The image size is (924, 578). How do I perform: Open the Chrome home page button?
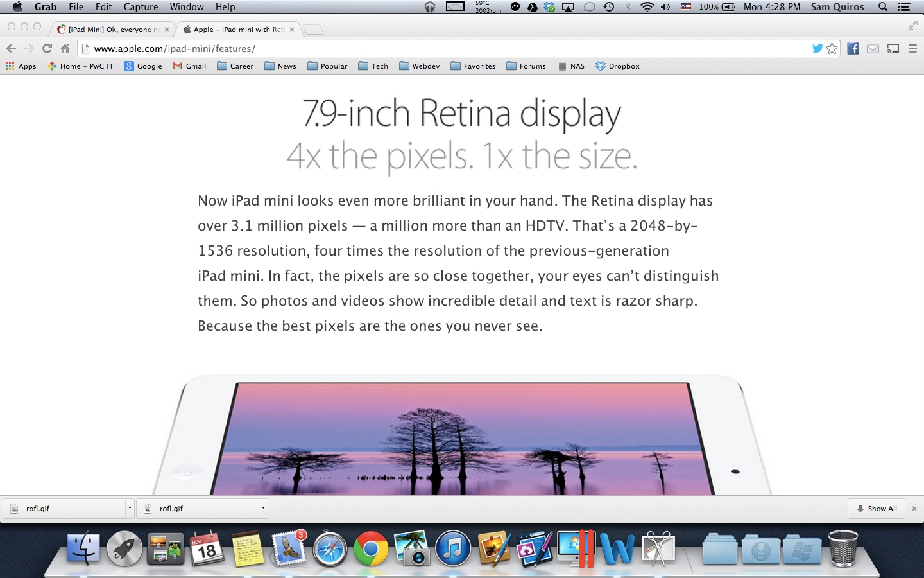coord(65,48)
